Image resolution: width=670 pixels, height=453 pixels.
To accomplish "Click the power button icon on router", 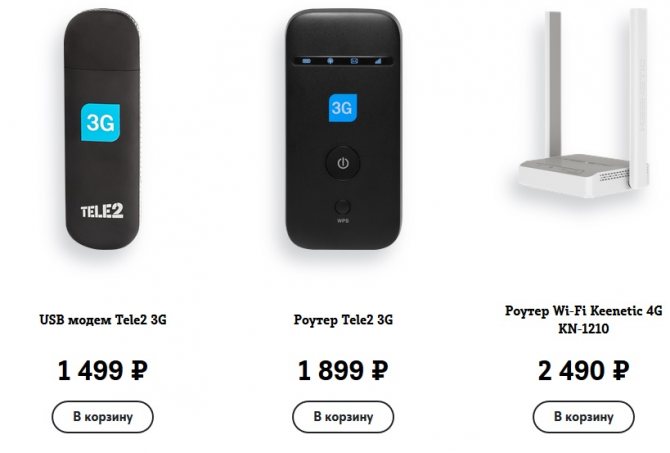I will (343, 163).
